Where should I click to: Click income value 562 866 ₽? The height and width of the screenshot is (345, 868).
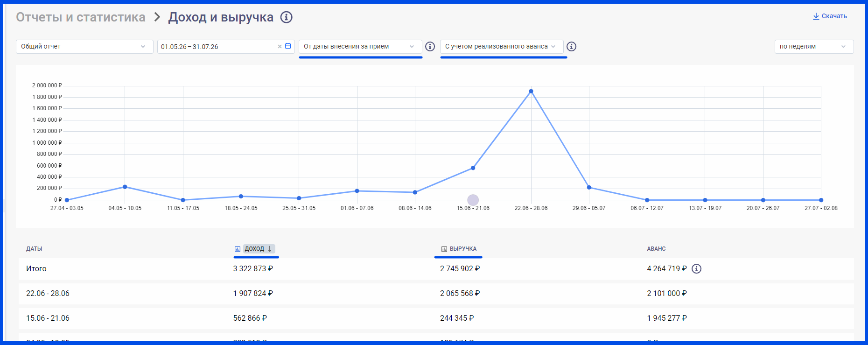point(250,318)
